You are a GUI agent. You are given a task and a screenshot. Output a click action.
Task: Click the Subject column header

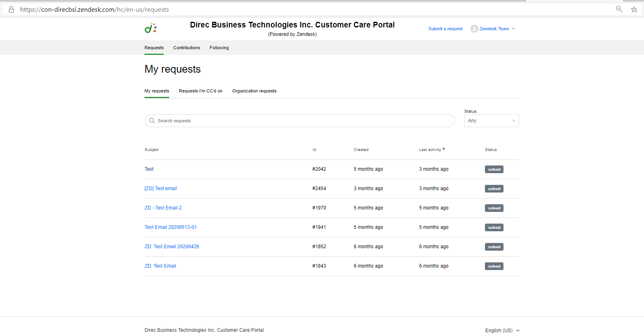(x=151, y=150)
